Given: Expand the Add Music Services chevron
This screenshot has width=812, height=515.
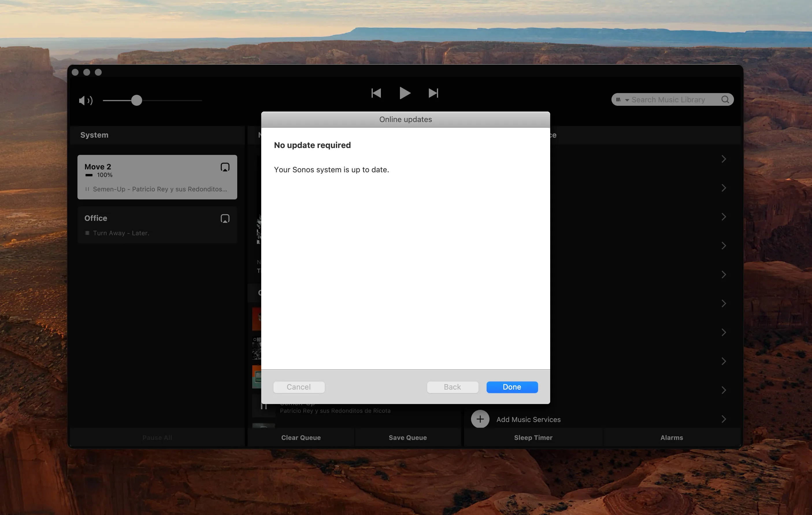Looking at the screenshot, I should click(x=724, y=419).
